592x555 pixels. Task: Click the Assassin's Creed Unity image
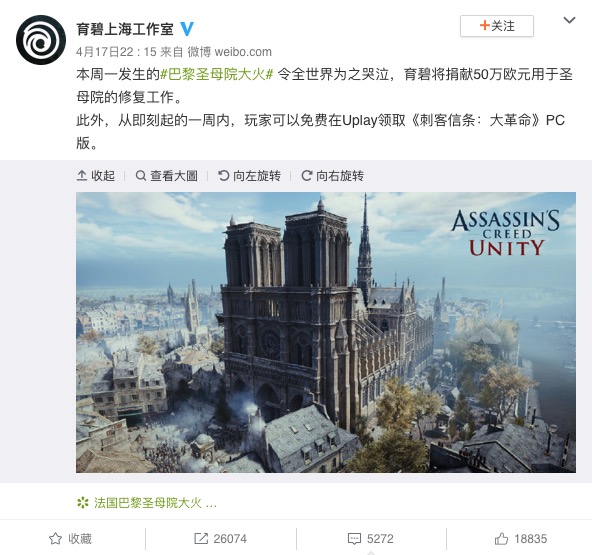tap(326, 332)
